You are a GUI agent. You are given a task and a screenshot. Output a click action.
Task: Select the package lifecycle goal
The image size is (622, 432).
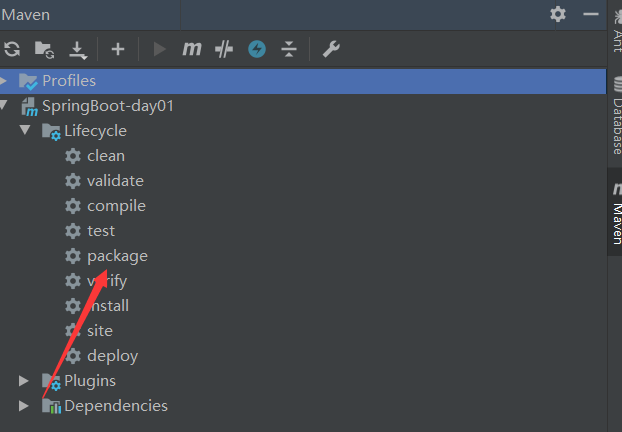[117, 256]
